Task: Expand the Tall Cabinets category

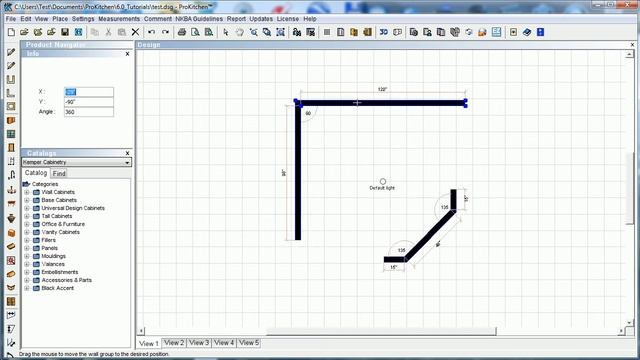Action: coord(27,216)
